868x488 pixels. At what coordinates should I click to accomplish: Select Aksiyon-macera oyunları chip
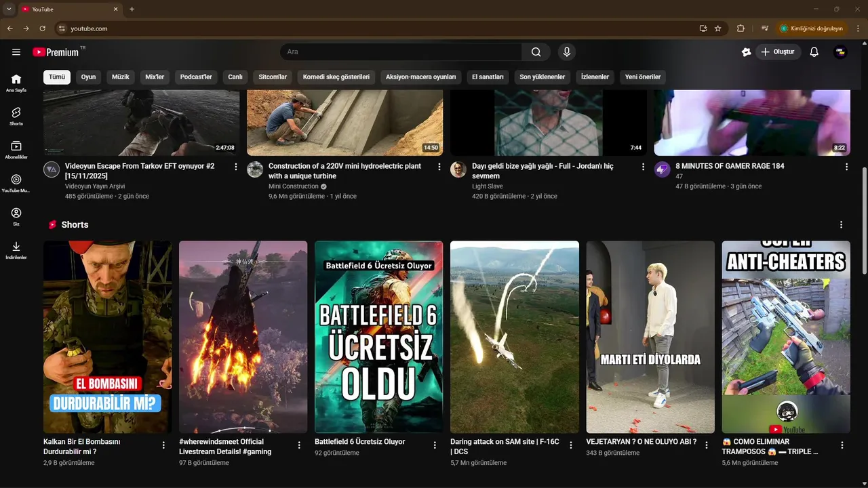pos(421,77)
